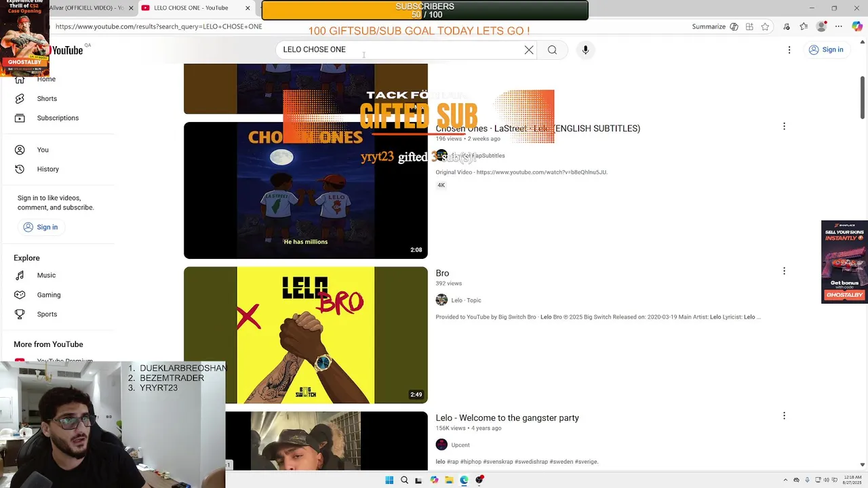Screen dimensions: 868x488
Task: Click the Upcent channel avatar
Action: (x=441, y=445)
